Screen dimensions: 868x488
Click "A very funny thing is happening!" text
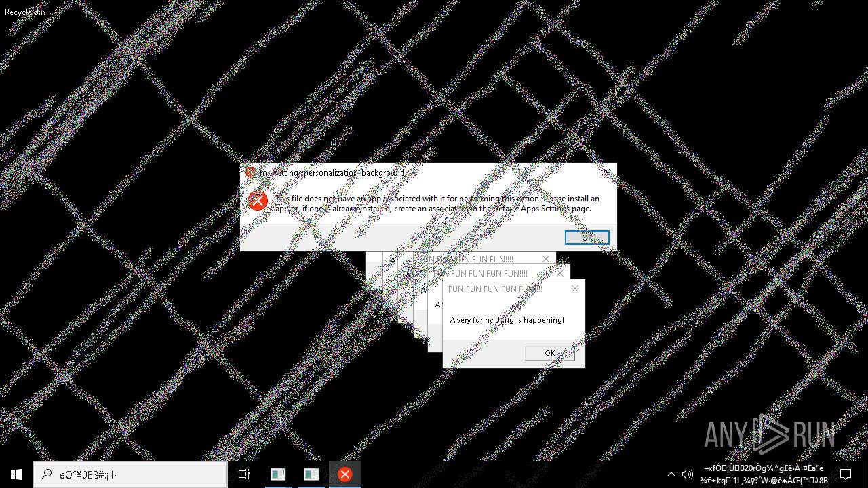[x=507, y=320]
